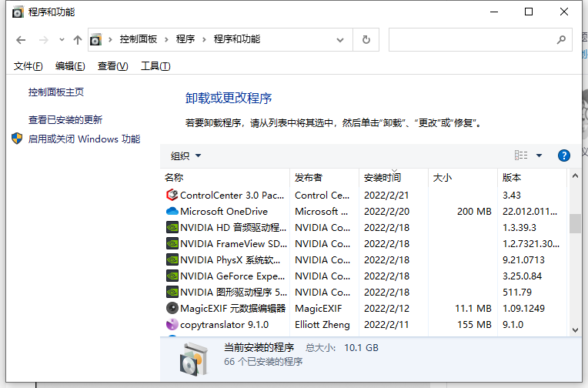The height and width of the screenshot is (388, 588).
Task: Click the NVIDIA GeForce Expe... name
Action: pos(232,276)
